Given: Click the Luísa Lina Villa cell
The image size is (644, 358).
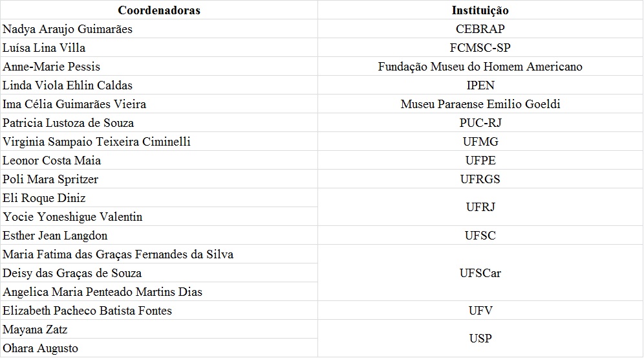Looking at the screenshot, I should 159,48.
